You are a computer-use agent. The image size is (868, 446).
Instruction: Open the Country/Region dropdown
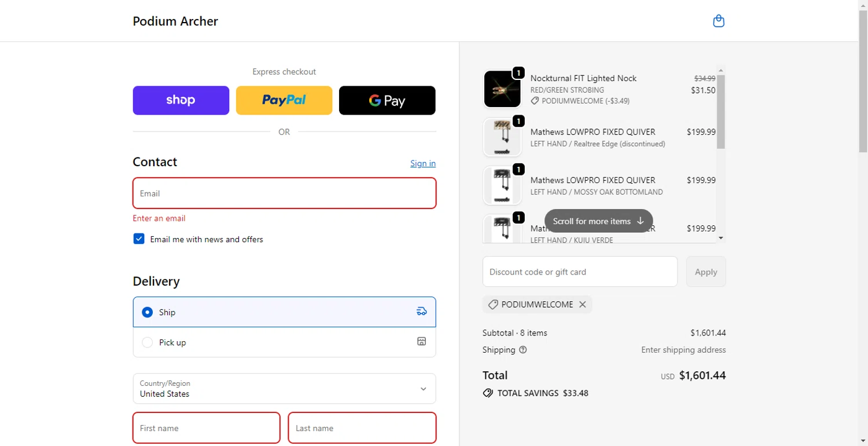click(x=284, y=389)
